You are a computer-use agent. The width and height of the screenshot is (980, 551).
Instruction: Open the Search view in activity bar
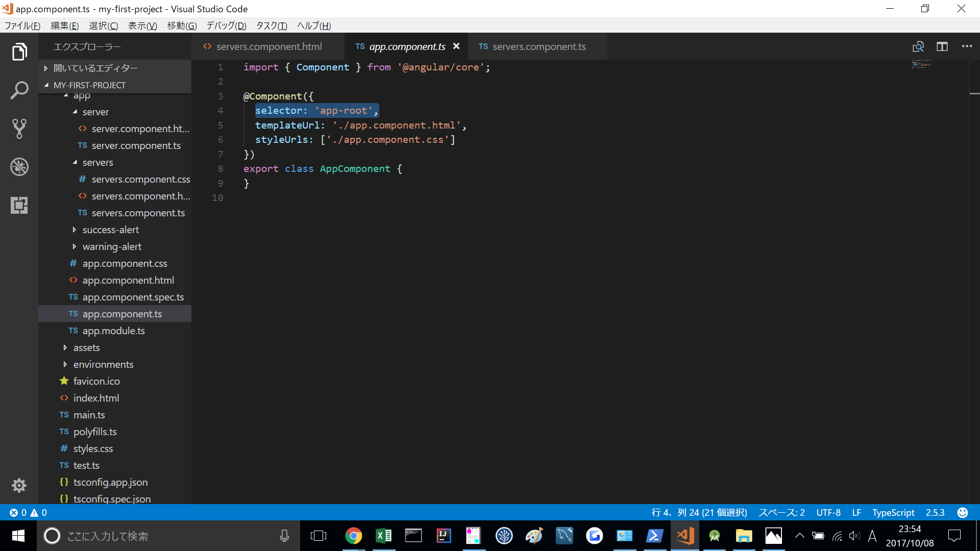click(19, 90)
